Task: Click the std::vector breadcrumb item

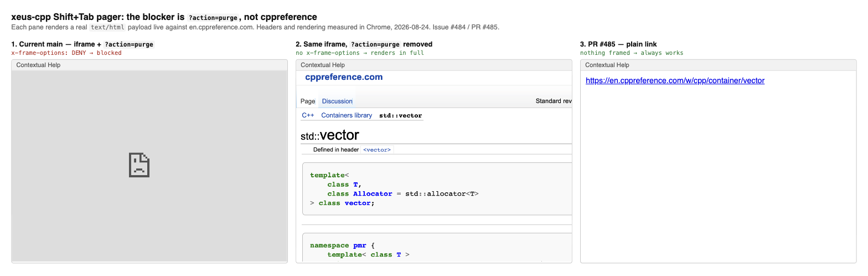Action: click(x=400, y=115)
